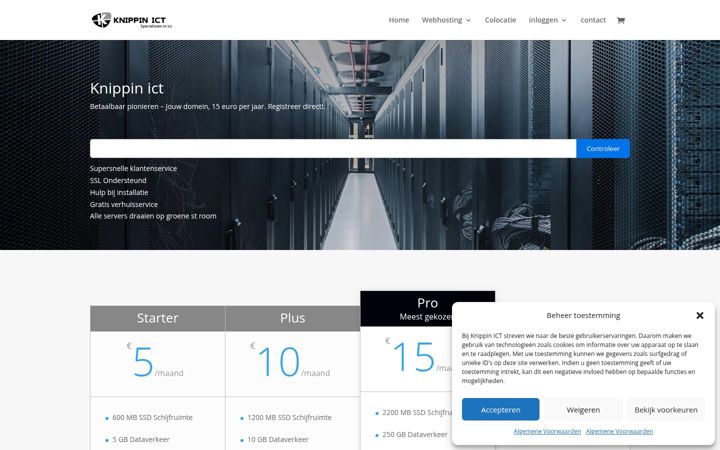Screen dimensions: 720x450
Task: Open Bekijk voorkeuren cookie settings
Action: [x=666, y=409]
